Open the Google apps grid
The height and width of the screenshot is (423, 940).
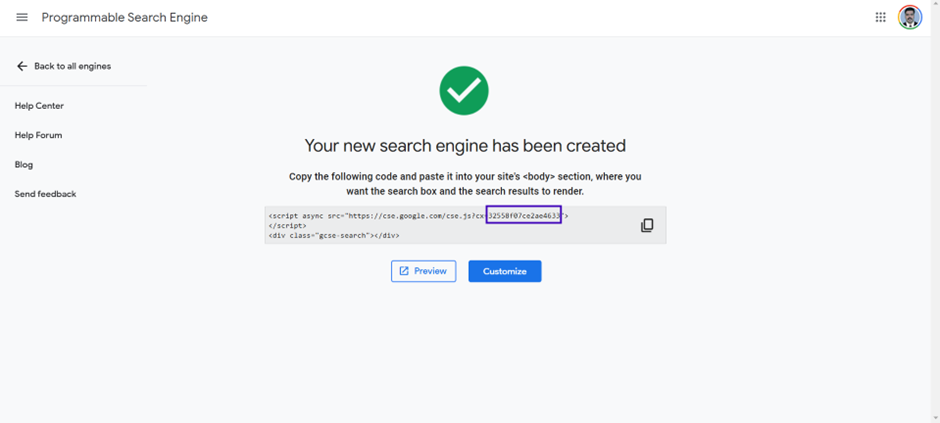tap(881, 17)
